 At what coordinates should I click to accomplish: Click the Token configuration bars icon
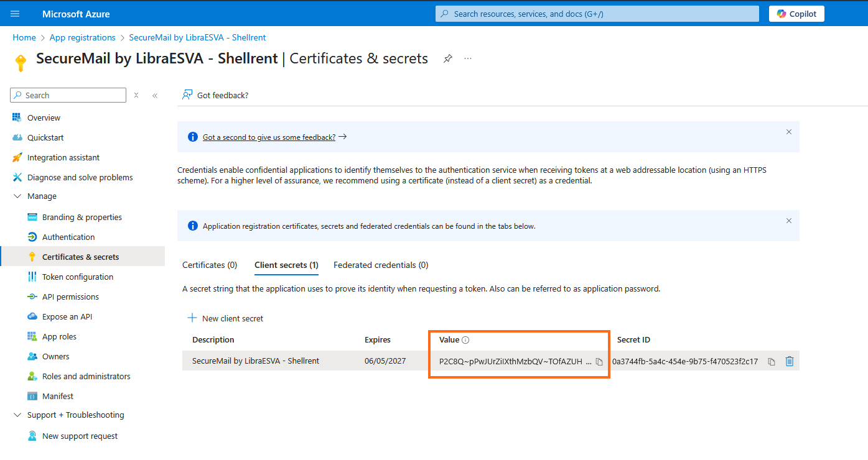(x=32, y=277)
